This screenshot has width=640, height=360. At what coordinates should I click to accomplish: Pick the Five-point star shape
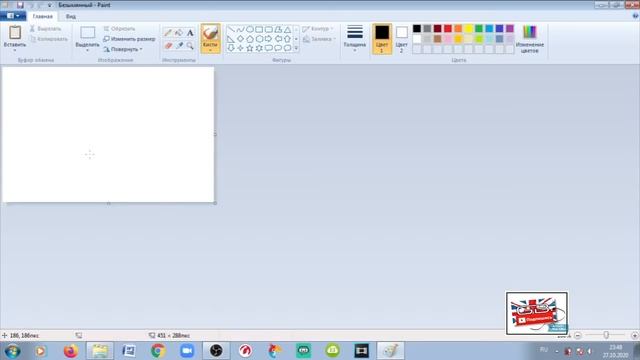pyautogui.click(x=249, y=48)
